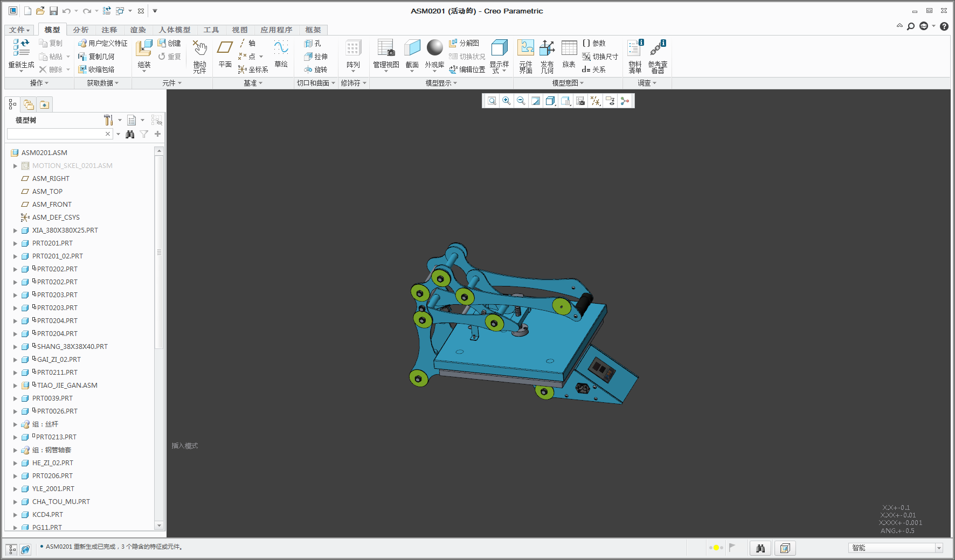Click the Extrude (拉伸) tool
Screen dimensions: 955x560
[x=316, y=57]
